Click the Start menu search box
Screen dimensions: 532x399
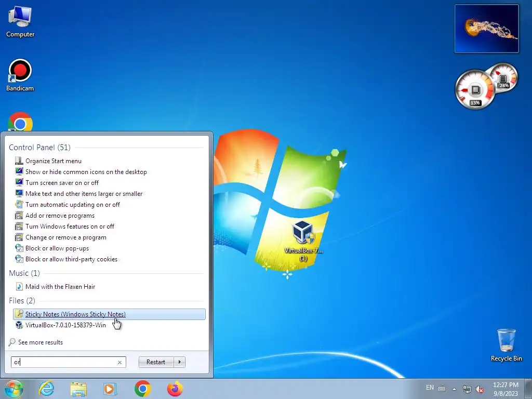pos(68,362)
